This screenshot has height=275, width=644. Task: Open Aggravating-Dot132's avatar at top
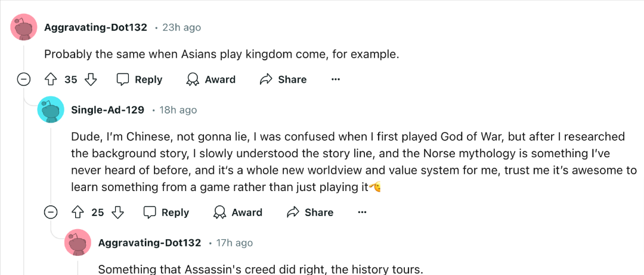24,27
